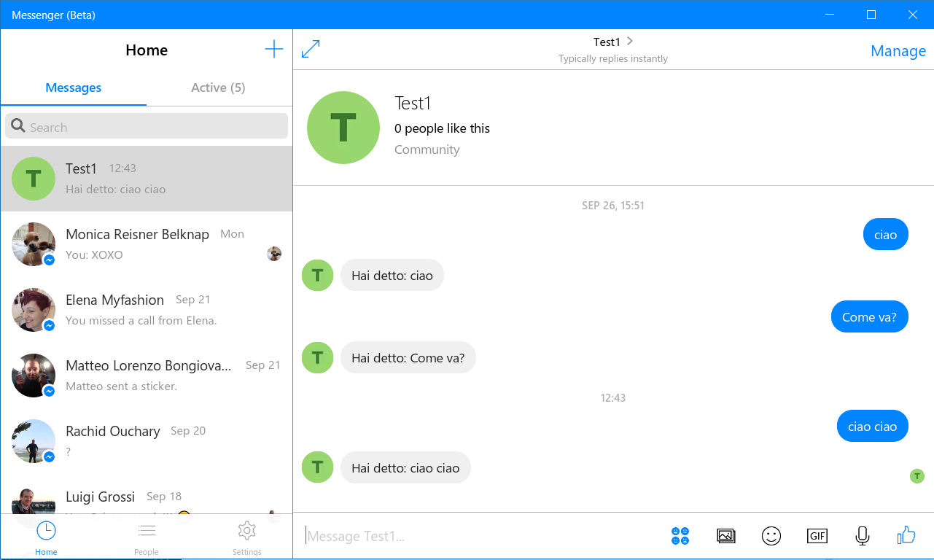The width and height of the screenshot is (934, 560).
Task: Expand Test1 details chevron in header
Action: click(x=630, y=42)
